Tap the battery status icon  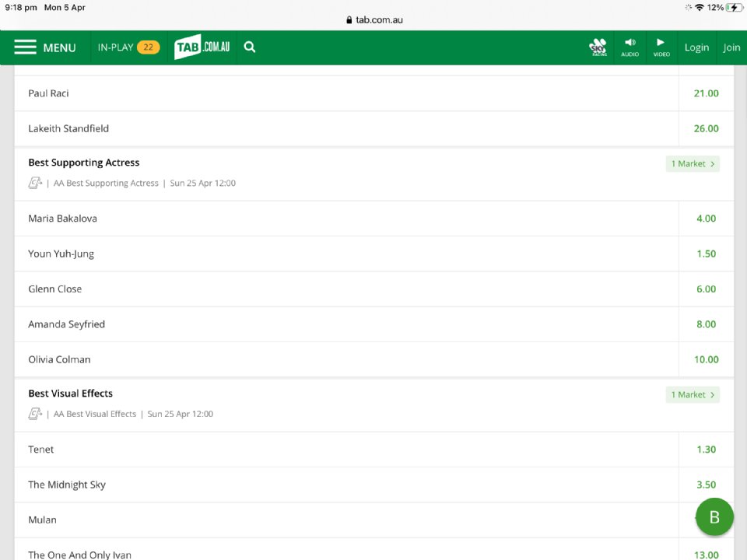734,8
